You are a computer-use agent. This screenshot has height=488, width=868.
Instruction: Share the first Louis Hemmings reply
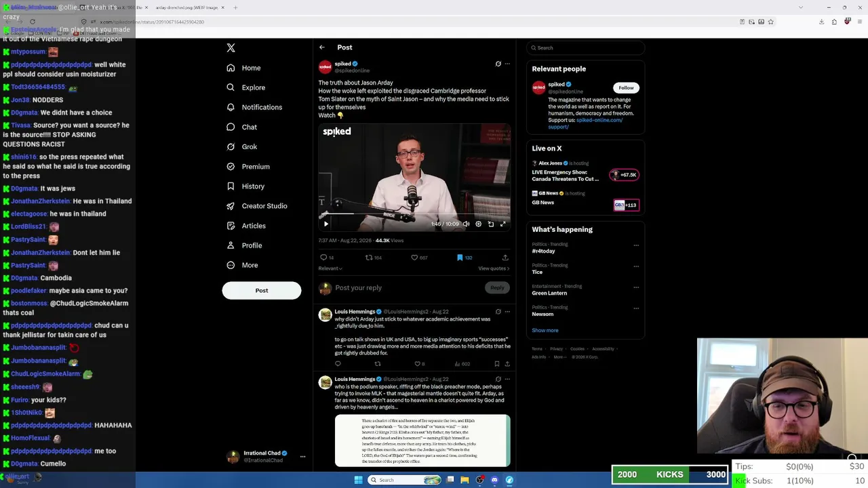pos(507,364)
